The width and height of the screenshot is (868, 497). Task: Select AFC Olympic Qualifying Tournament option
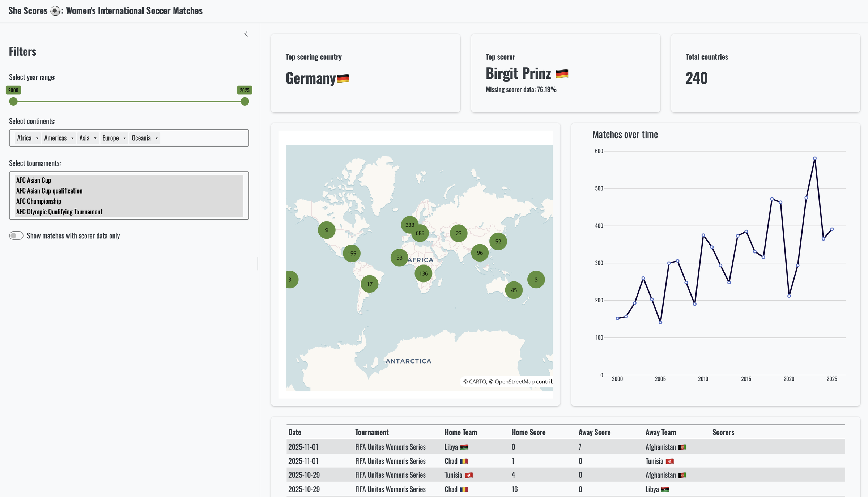point(59,212)
